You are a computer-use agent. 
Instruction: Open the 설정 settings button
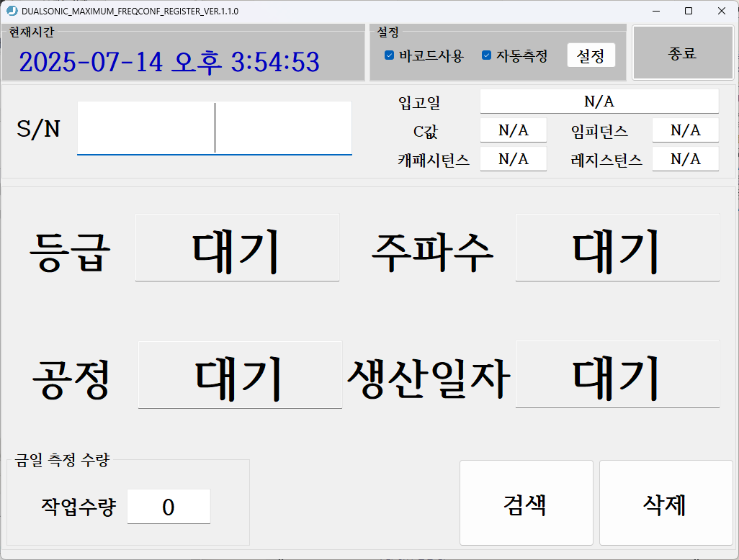point(591,55)
